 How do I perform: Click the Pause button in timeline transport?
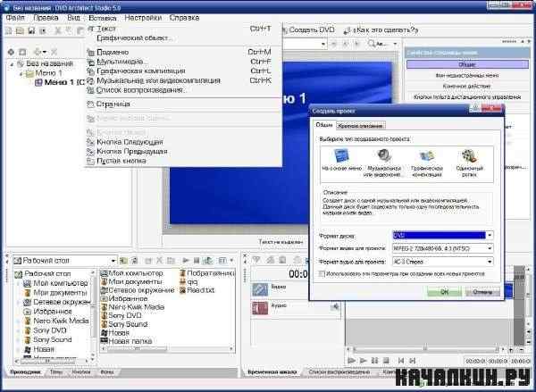[374, 361]
